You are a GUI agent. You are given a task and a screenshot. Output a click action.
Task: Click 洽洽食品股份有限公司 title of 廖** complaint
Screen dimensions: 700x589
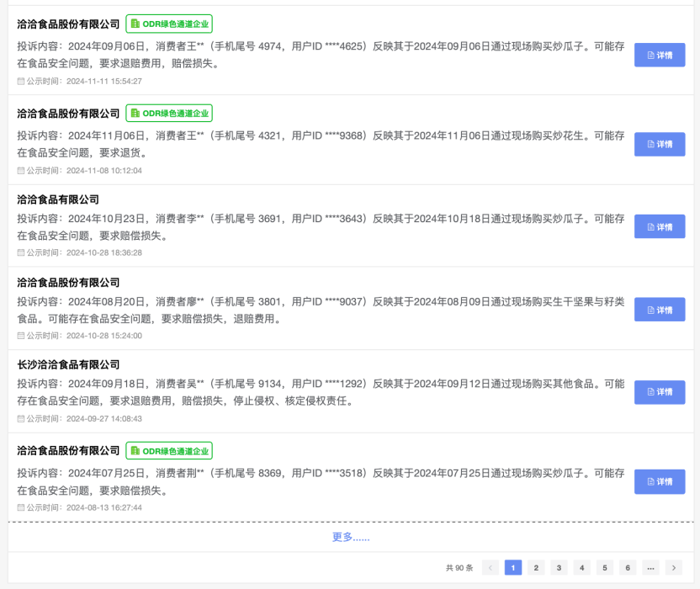click(x=68, y=283)
